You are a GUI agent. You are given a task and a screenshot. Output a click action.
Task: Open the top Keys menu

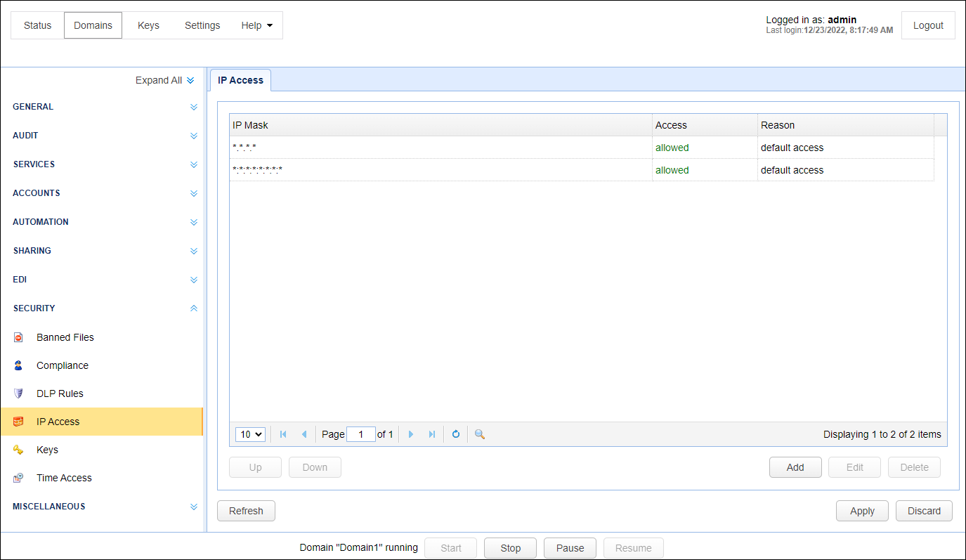tap(148, 25)
